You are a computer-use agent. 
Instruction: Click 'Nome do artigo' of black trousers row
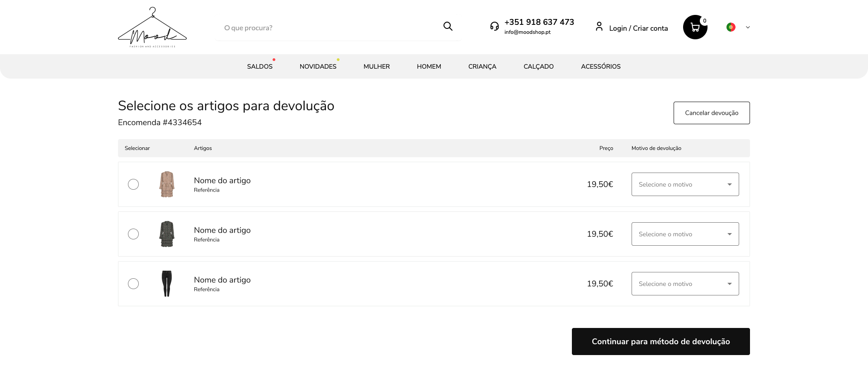[222, 280]
